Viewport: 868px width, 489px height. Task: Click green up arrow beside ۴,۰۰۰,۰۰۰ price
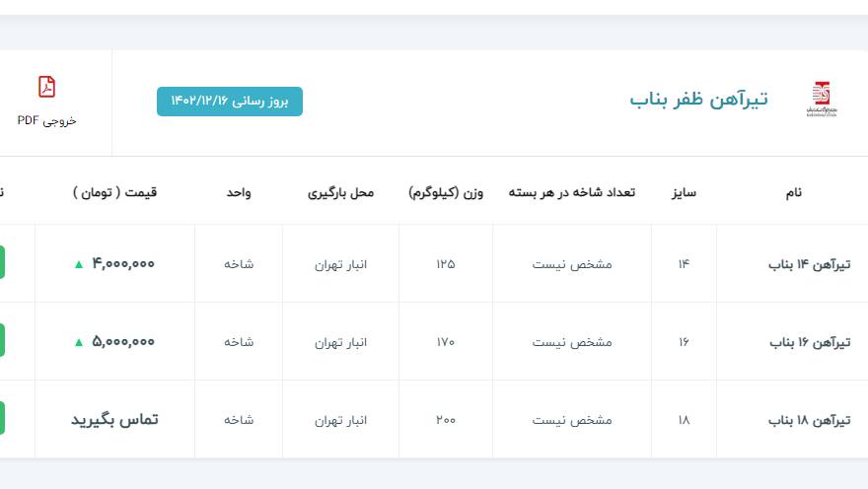point(79,264)
